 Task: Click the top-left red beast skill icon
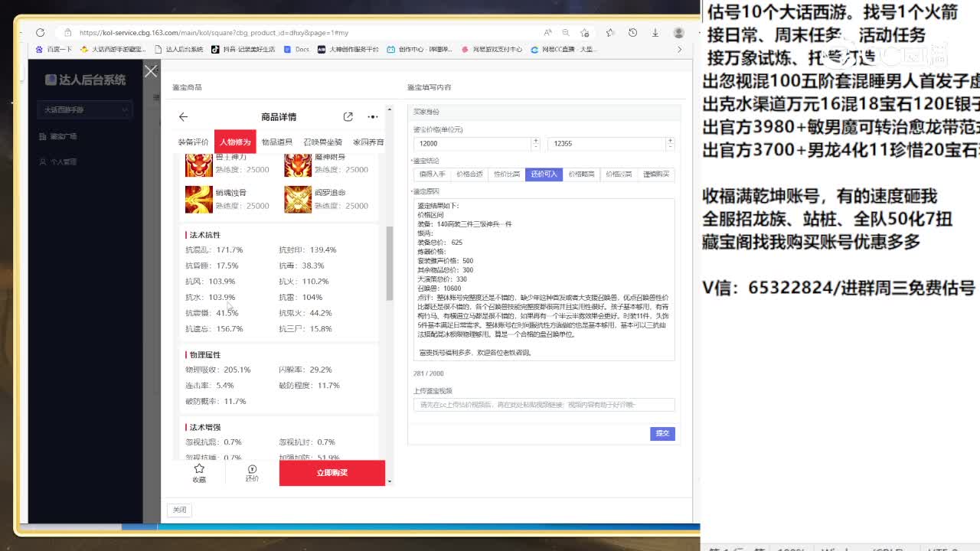[x=198, y=165]
